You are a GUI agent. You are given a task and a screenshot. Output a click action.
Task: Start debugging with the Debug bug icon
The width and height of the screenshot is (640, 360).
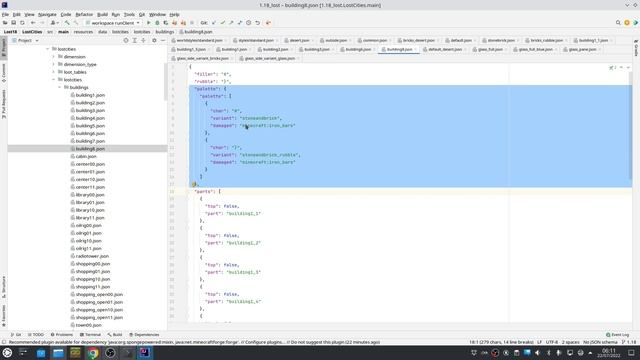pos(157,23)
